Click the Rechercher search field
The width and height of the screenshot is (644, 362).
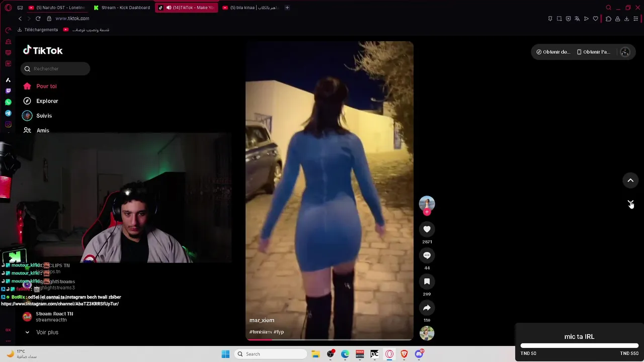click(55, 69)
